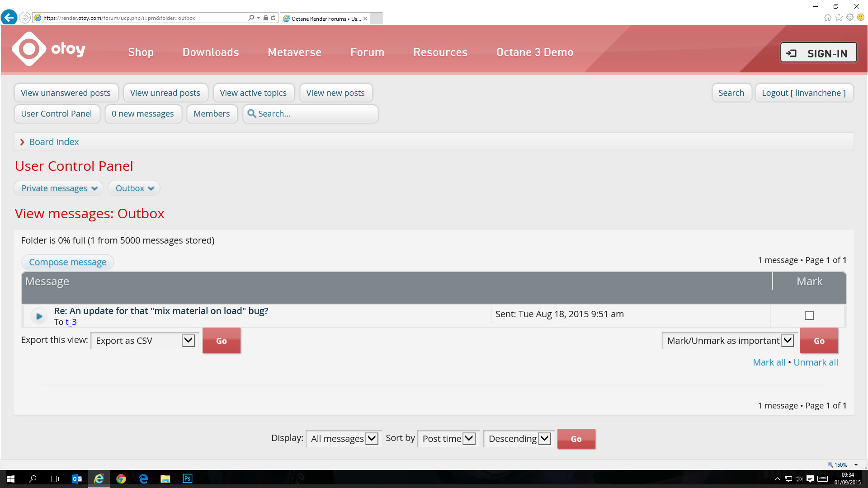Screen dimensions: 868x488
Task: Click the browser back arrow button
Action: (9, 18)
